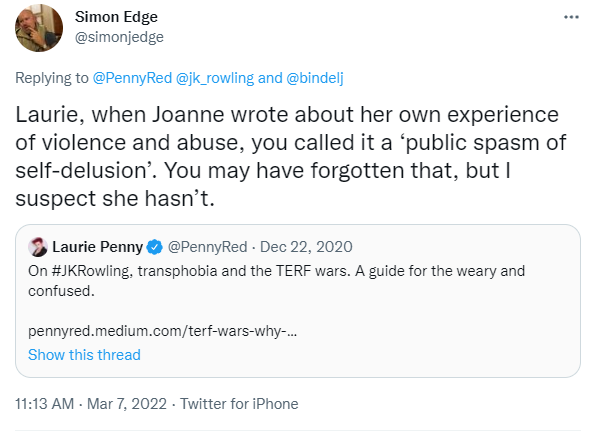Click the 11:13 AM Mar 7, 2022 timestamp
This screenshot has height=436, width=593.
(91, 404)
